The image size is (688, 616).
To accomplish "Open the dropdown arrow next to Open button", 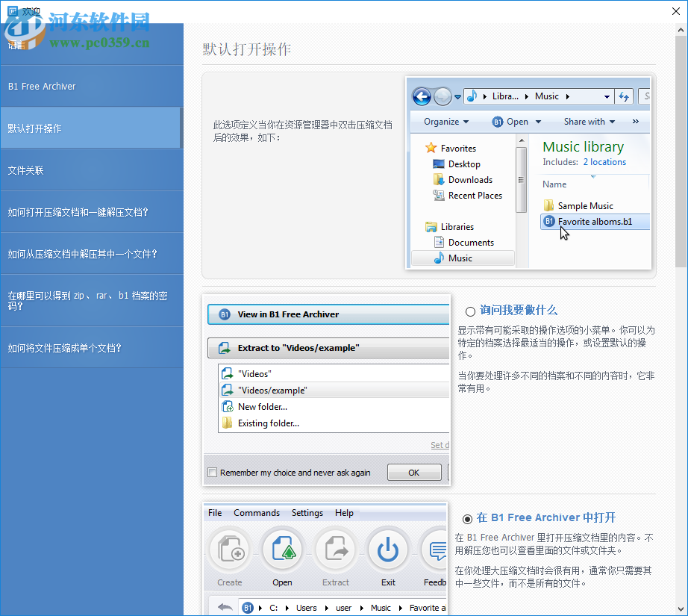I will pyautogui.click(x=537, y=121).
